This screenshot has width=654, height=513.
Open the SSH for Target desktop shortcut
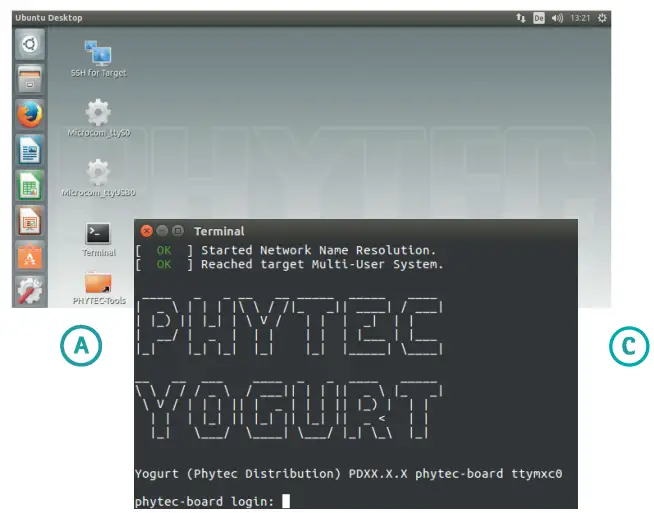(x=98, y=58)
